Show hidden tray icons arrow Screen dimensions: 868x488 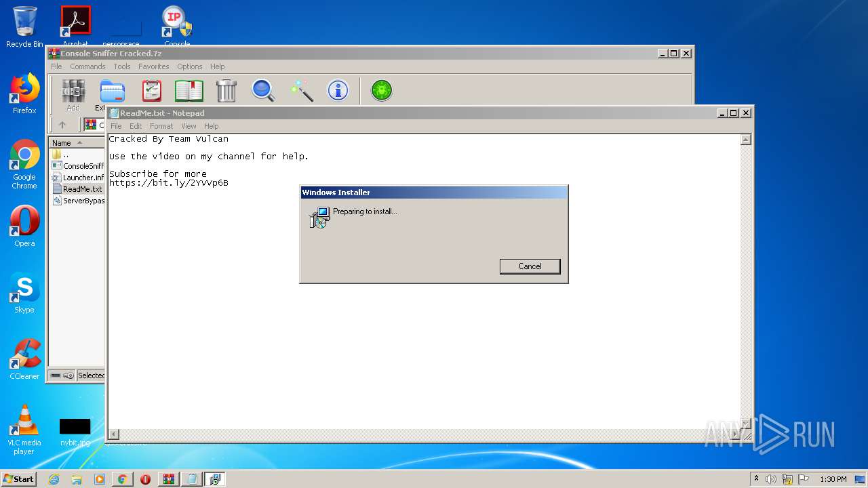pos(756,479)
